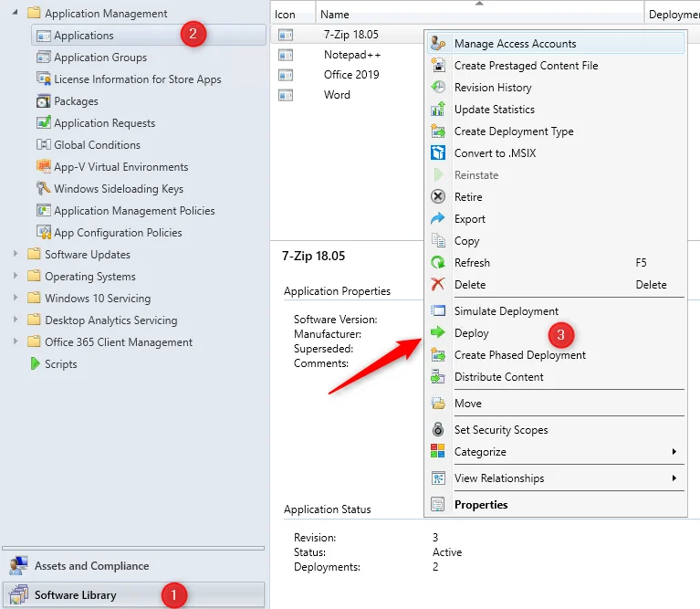Open the Software Library workspace
The height and width of the screenshot is (609, 700).
point(133,594)
